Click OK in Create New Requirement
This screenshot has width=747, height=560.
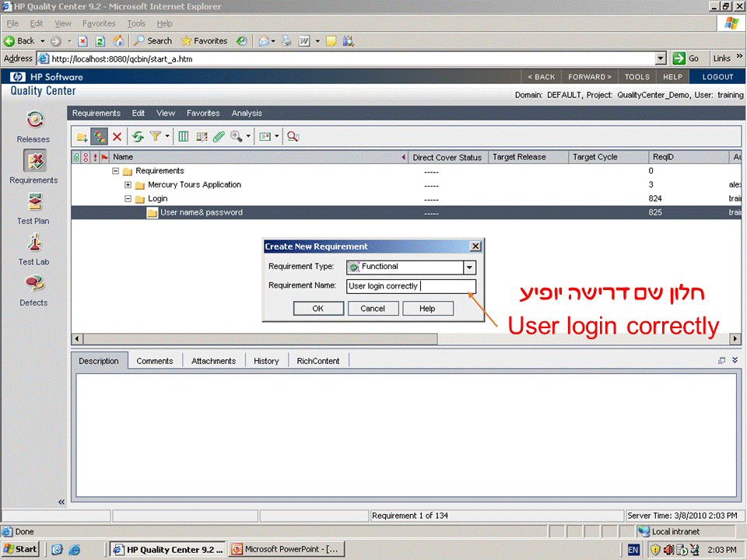[318, 309]
